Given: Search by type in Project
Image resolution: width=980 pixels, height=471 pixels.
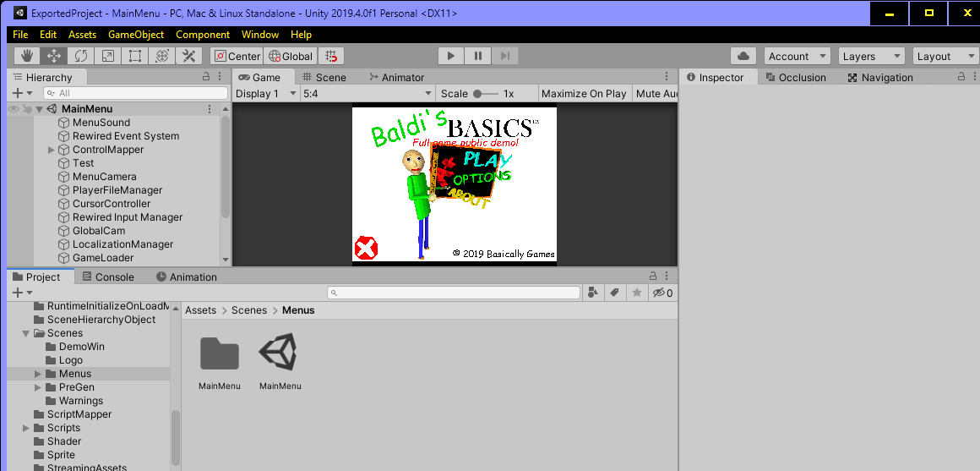Looking at the screenshot, I should (593, 292).
